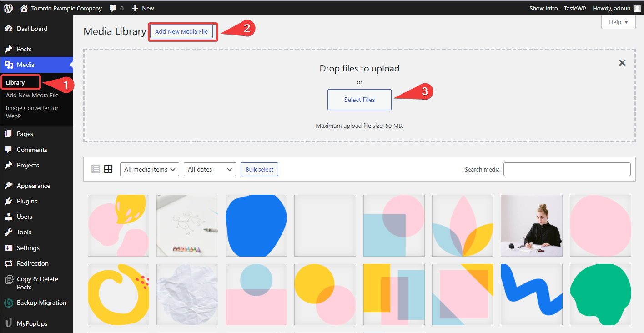Image resolution: width=644 pixels, height=333 pixels.
Task: Enable Bulk select mode
Action: pyautogui.click(x=259, y=169)
